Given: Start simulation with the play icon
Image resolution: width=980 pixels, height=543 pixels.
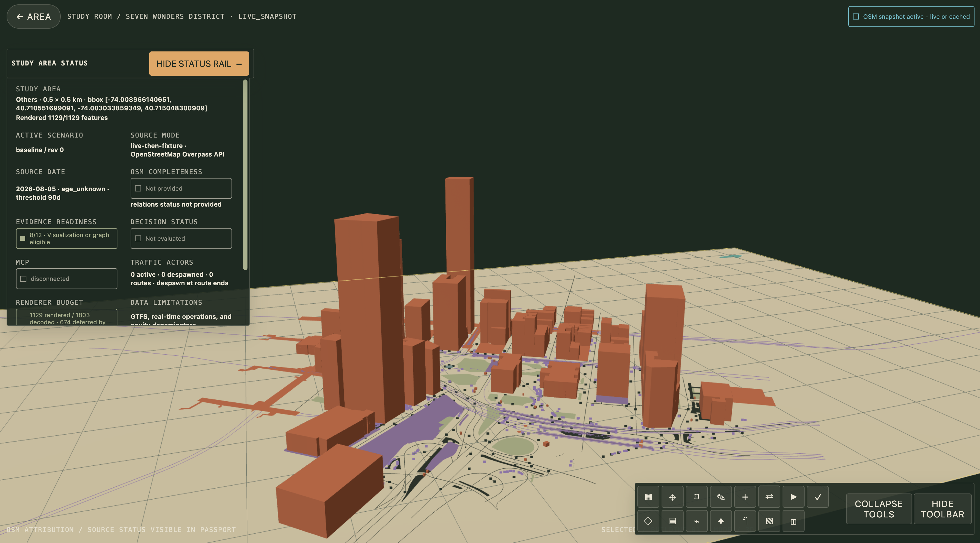Looking at the screenshot, I should pos(793,497).
